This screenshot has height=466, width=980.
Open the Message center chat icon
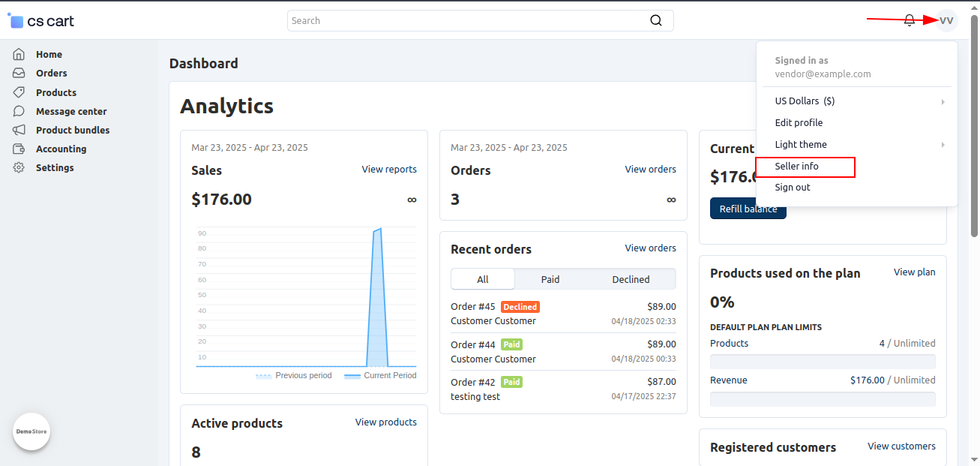pyautogui.click(x=18, y=110)
